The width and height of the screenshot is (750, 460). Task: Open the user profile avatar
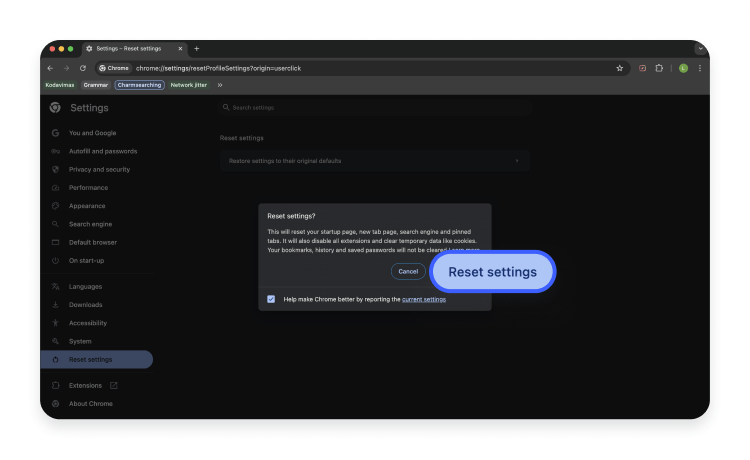click(x=683, y=68)
